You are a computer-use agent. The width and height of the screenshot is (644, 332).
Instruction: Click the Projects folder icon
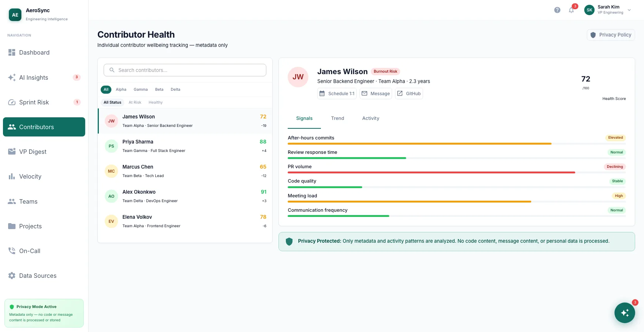tap(12, 226)
